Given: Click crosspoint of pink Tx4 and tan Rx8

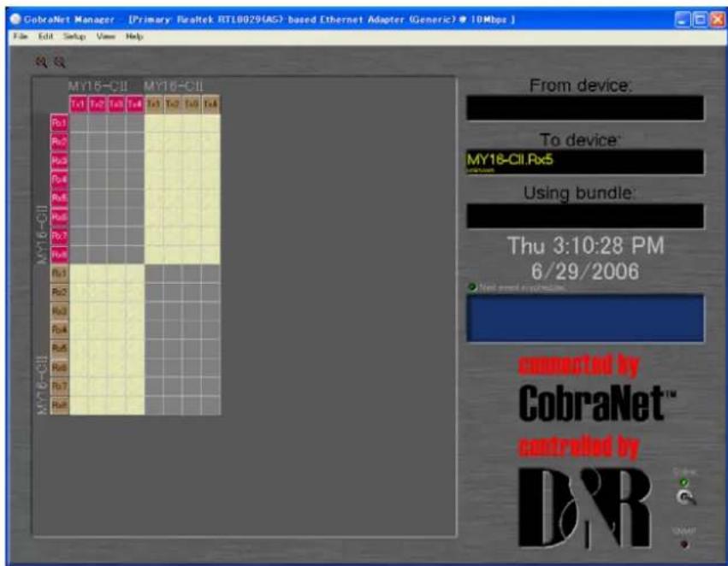Looking at the screenshot, I should click(135, 405).
